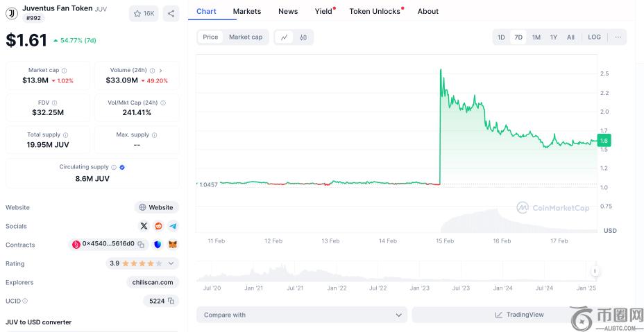
Task: Click the range slider handle under the chart
Action: coord(595,271)
